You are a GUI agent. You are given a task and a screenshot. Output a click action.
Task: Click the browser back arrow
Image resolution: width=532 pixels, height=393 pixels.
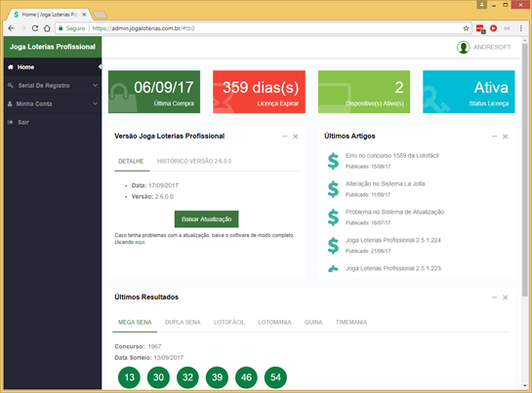pyautogui.click(x=11, y=28)
